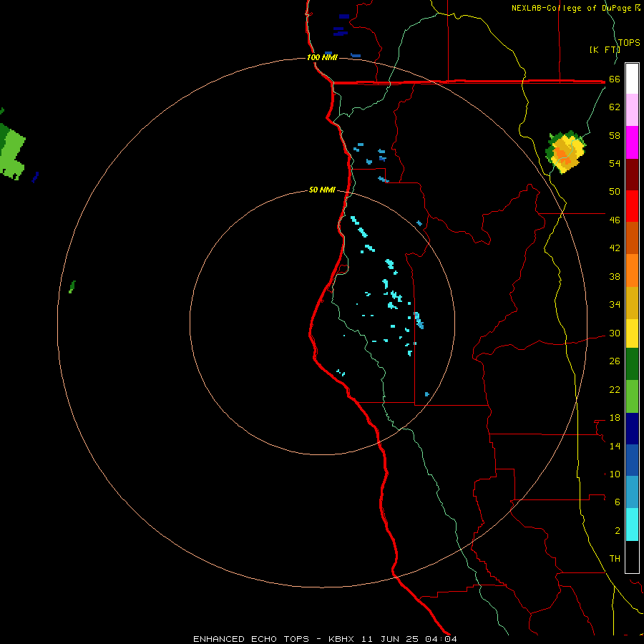Select the maroon swatch in the color scale
The width and height of the screenshot is (644, 644).
(x=632, y=175)
